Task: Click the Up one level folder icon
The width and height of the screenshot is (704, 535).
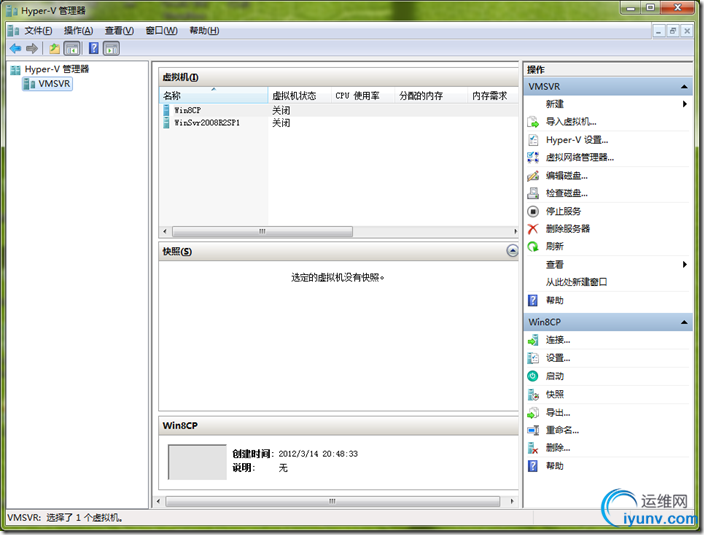Action: click(x=54, y=48)
